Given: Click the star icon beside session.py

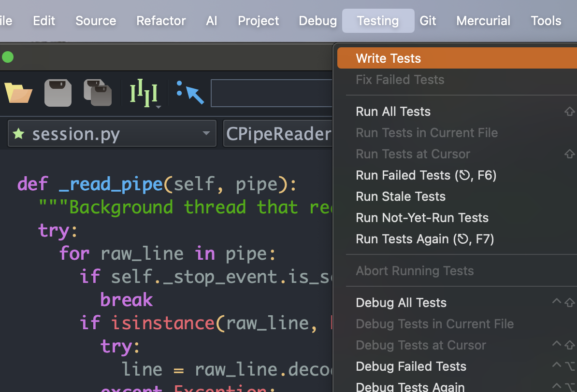Looking at the screenshot, I should pos(18,134).
